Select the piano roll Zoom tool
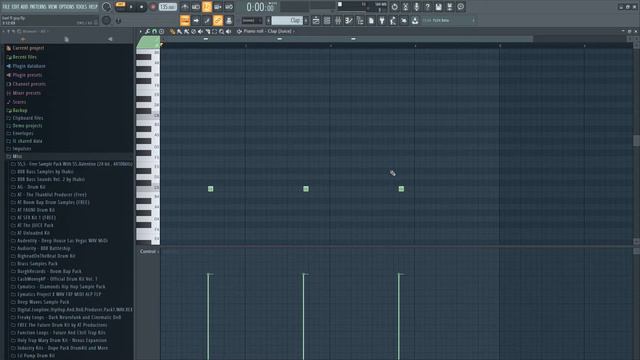The height and width of the screenshot is (360, 640). point(222,31)
